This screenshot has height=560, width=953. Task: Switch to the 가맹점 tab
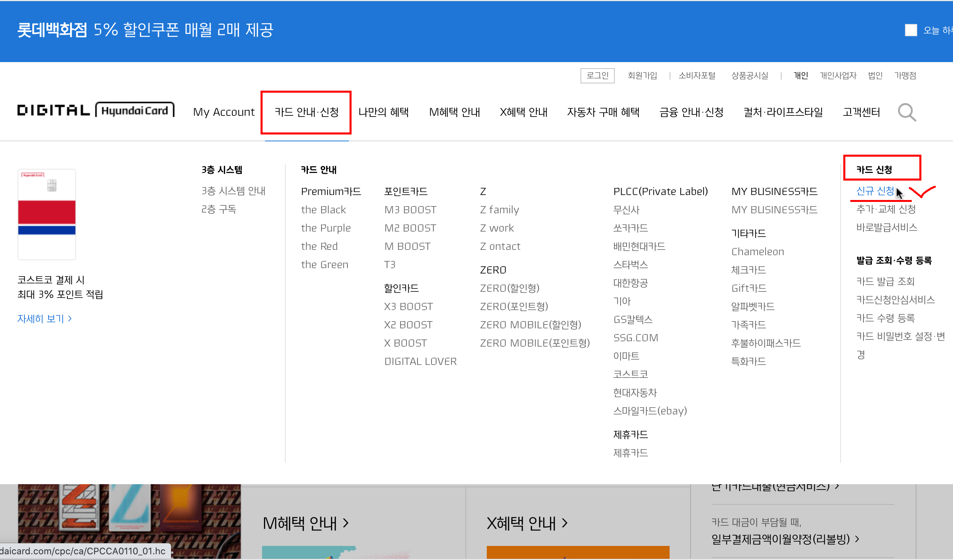click(x=905, y=75)
